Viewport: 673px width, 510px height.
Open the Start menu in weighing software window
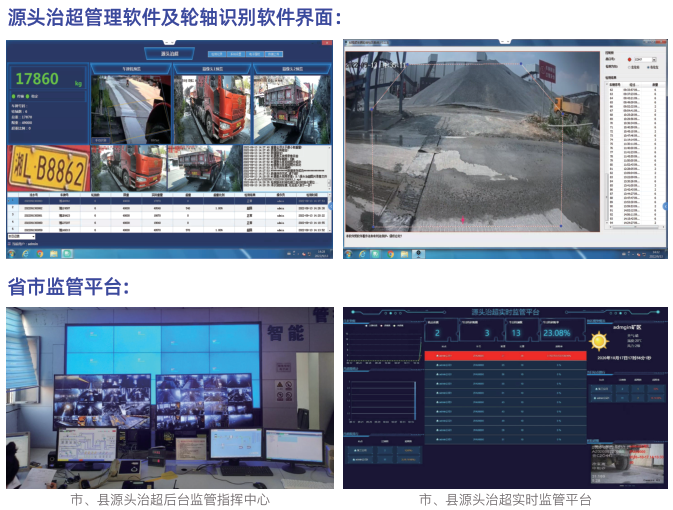tap(12, 254)
